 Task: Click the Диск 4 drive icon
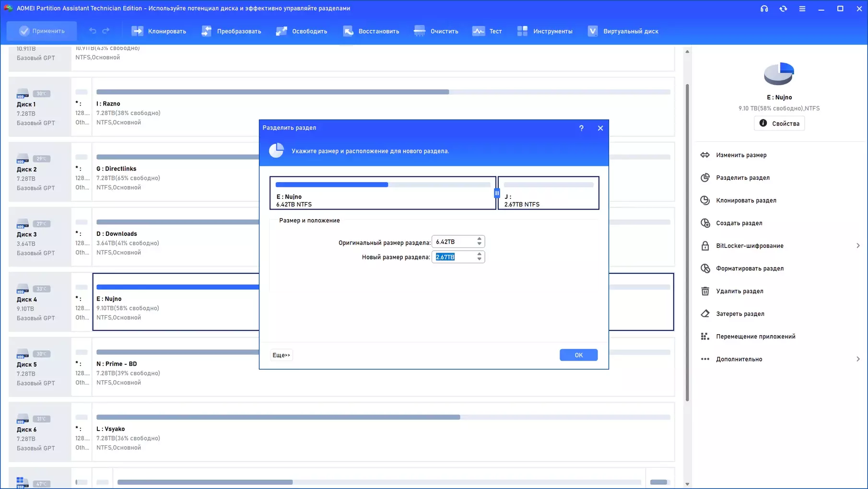(x=23, y=288)
